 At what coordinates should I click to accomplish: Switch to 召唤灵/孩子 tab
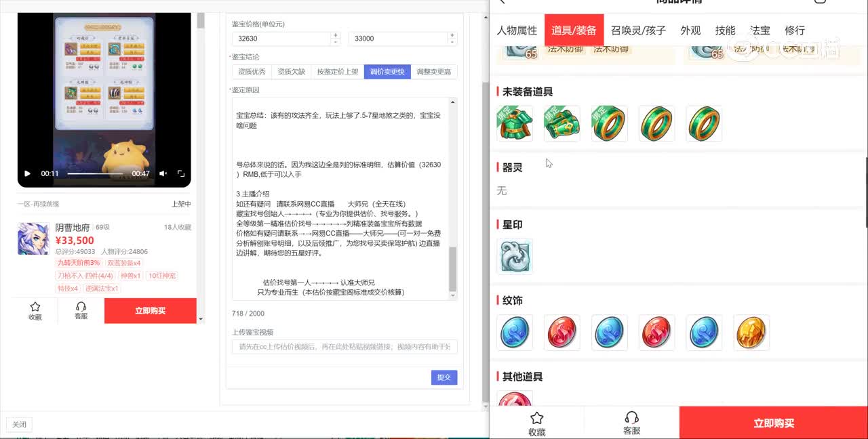638,30
